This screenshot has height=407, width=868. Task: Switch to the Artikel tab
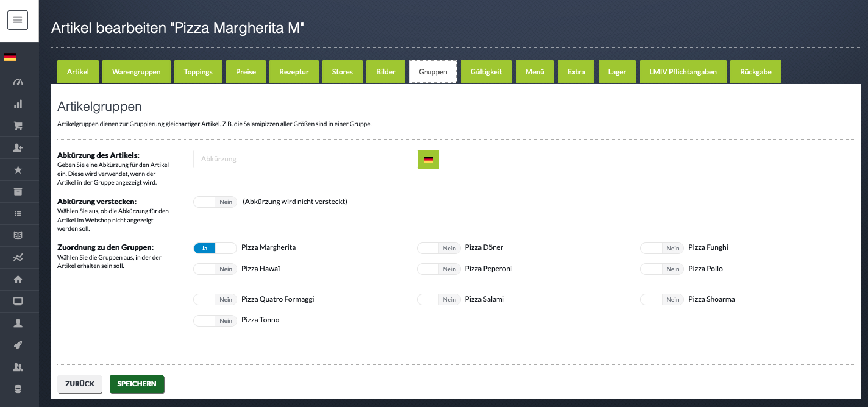[78, 71]
